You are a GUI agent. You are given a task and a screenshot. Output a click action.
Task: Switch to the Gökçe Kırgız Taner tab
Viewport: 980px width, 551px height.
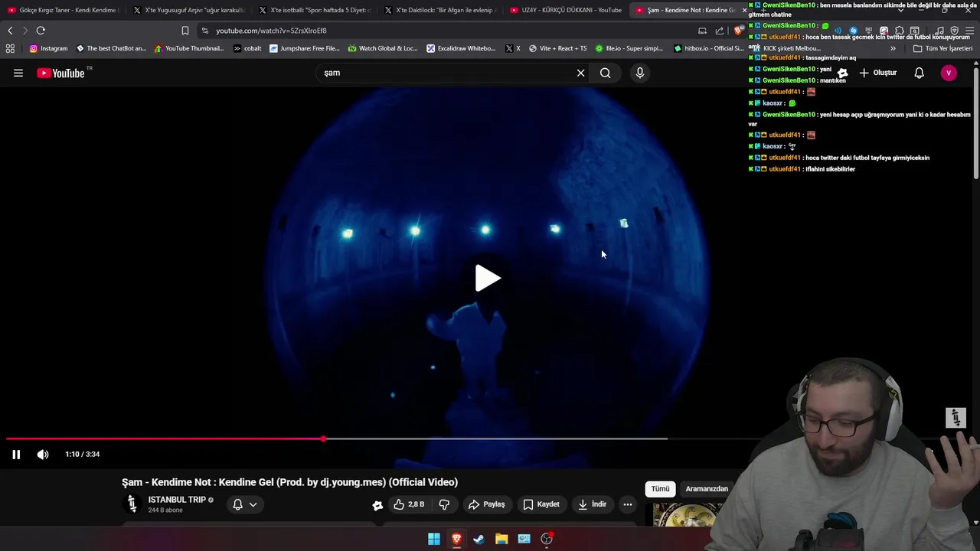[x=63, y=10]
